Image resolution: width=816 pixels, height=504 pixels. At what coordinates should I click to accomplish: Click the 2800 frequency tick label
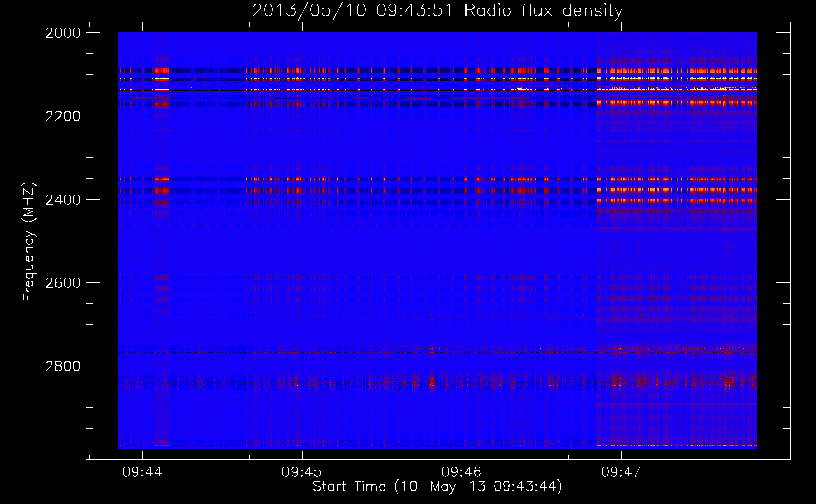[x=63, y=366]
